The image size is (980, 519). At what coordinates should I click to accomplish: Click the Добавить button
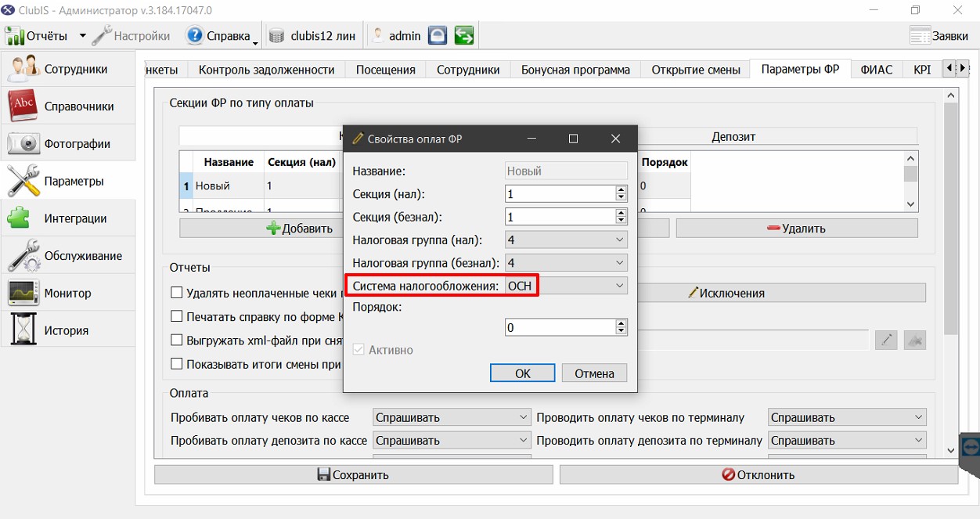click(301, 229)
